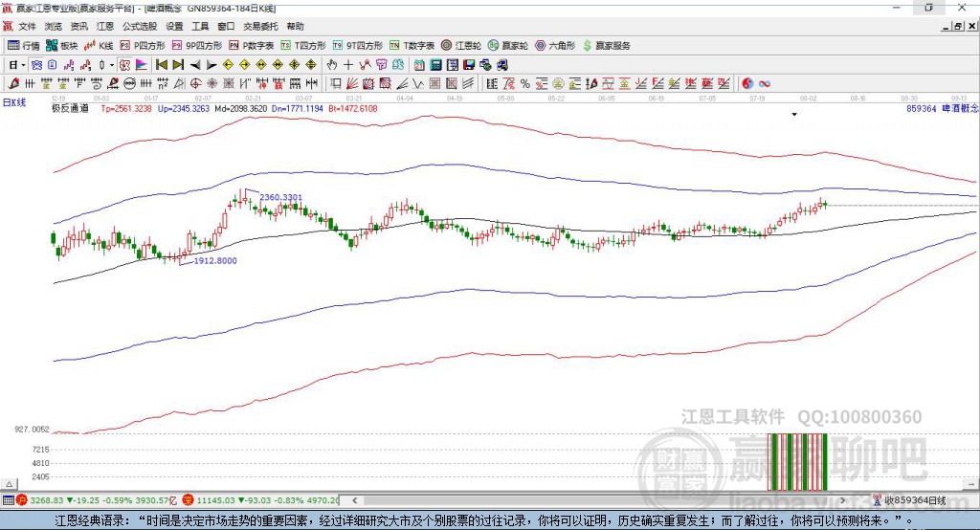Select the percent % retracement tool

(x=525, y=84)
